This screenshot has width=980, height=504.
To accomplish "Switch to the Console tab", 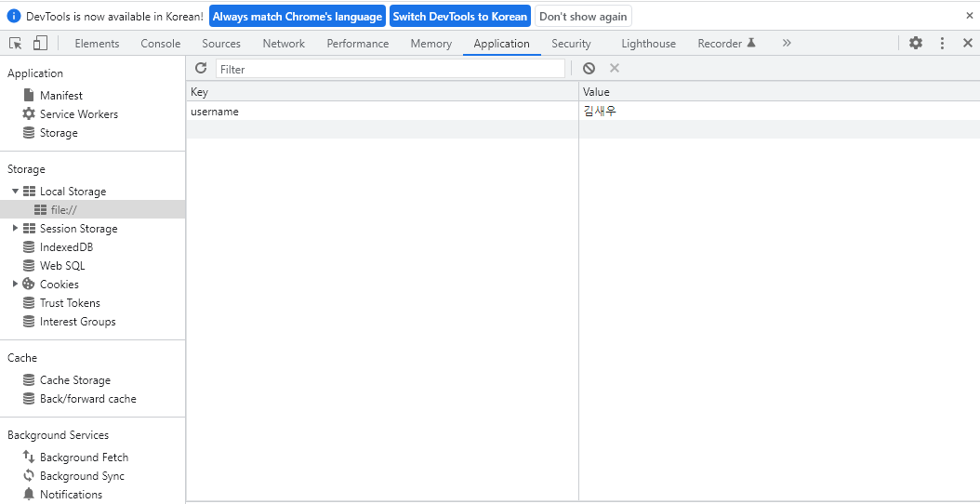I will coord(161,43).
